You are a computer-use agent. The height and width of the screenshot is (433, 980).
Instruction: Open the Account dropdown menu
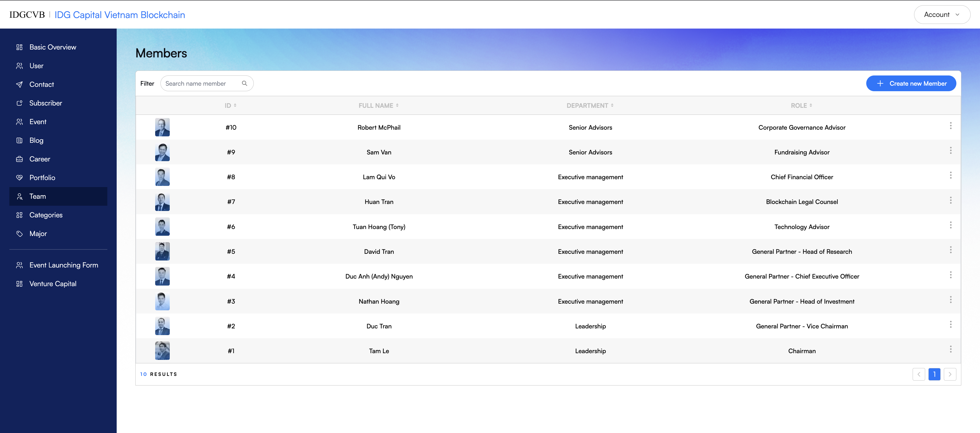pos(942,15)
